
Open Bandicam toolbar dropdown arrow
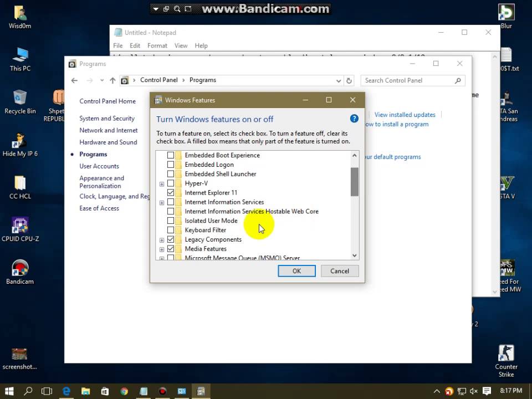pyautogui.click(x=156, y=9)
